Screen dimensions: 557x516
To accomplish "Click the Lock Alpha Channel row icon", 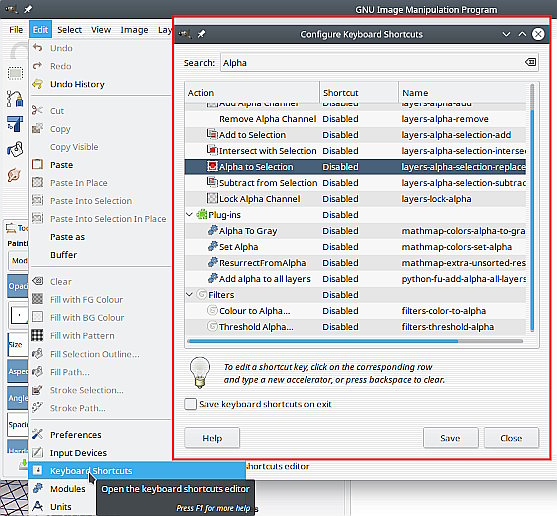I will (212, 198).
